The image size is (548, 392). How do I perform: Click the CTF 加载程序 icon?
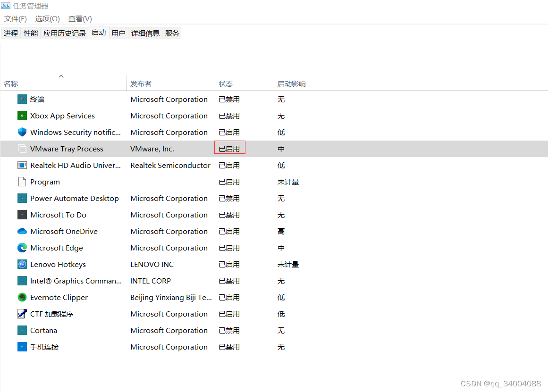(x=22, y=314)
